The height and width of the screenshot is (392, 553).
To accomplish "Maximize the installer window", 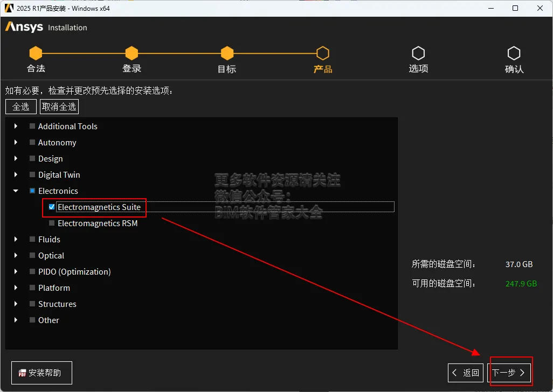I will (x=515, y=8).
